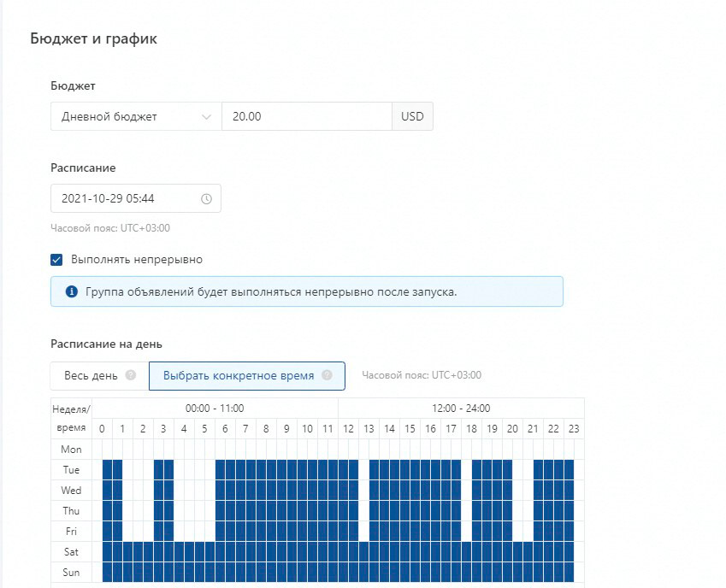
Task: Click the clock icon in the schedule date field
Action: pyautogui.click(x=206, y=199)
